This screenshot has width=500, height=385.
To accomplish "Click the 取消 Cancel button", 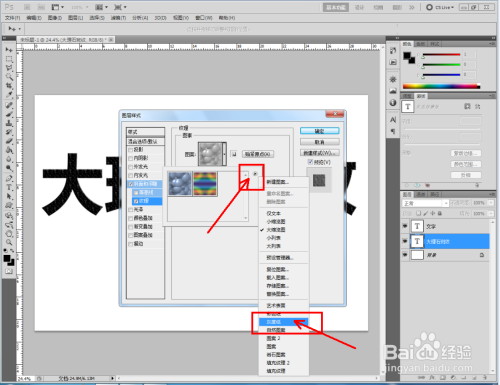I will tap(319, 142).
